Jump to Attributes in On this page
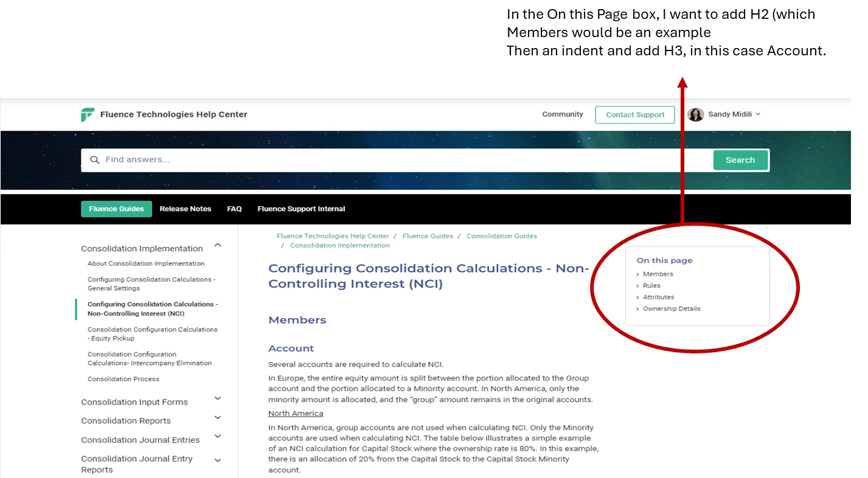Screen dimensions: 868x478 pos(659,297)
